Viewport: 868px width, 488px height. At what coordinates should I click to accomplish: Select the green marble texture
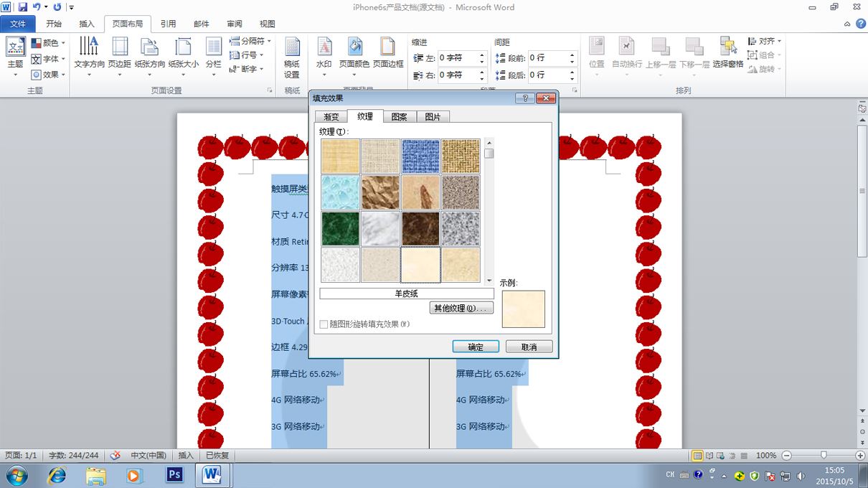coord(340,229)
